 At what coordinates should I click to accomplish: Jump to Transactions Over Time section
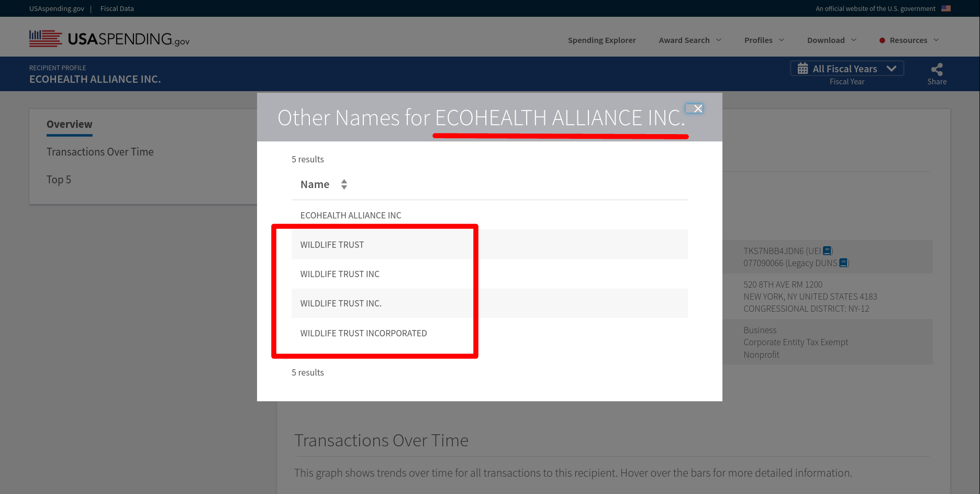pyautogui.click(x=100, y=152)
